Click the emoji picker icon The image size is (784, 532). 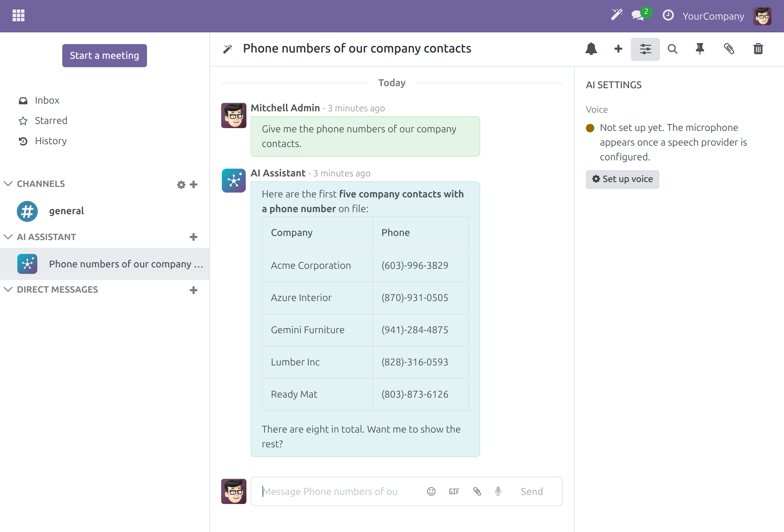coord(431,491)
